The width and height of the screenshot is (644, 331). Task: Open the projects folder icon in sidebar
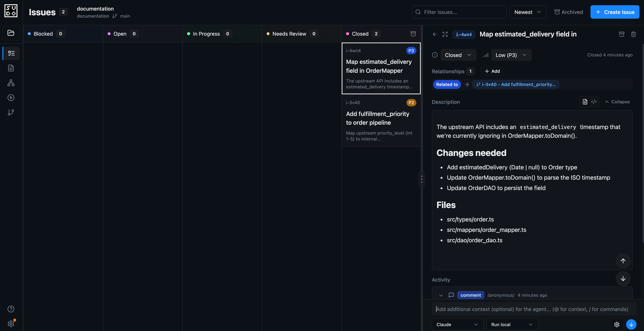(x=11, y=33)
